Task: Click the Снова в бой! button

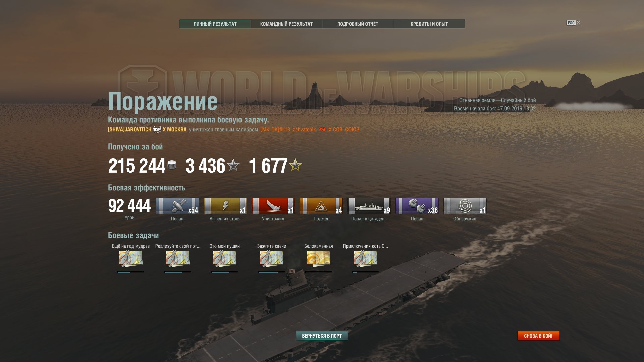Action: [538, 336]
